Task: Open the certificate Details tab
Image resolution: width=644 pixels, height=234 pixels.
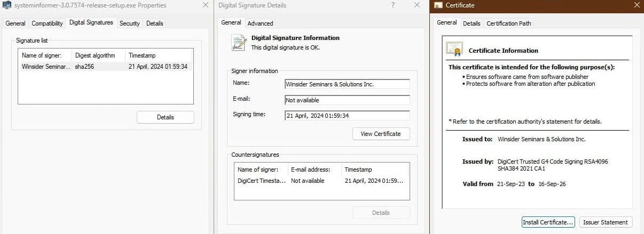Action: tap(471, 23)
